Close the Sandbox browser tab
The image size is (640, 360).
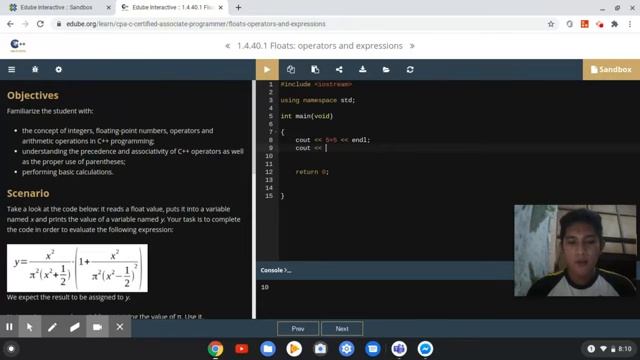pyautogui.click(x=108, y=7)
